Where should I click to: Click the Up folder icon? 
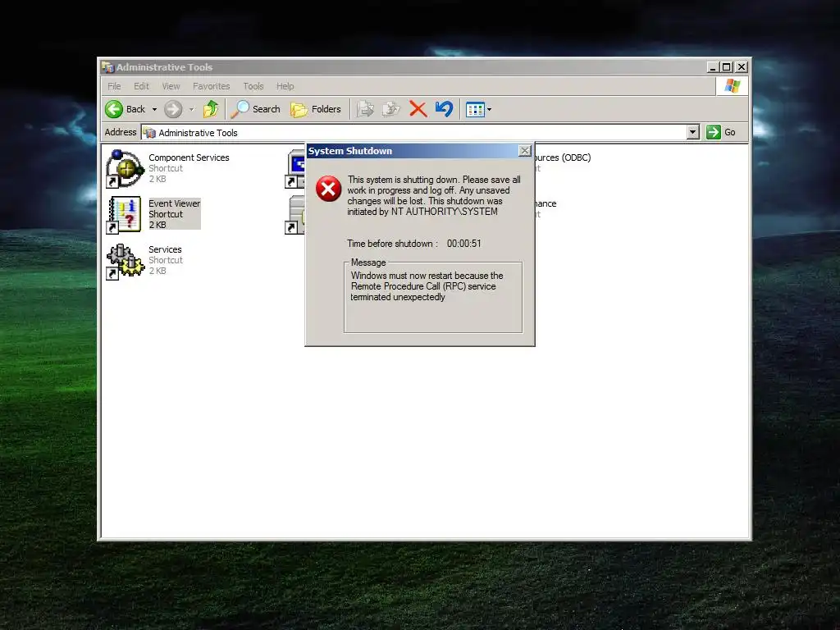coord(211,109)
